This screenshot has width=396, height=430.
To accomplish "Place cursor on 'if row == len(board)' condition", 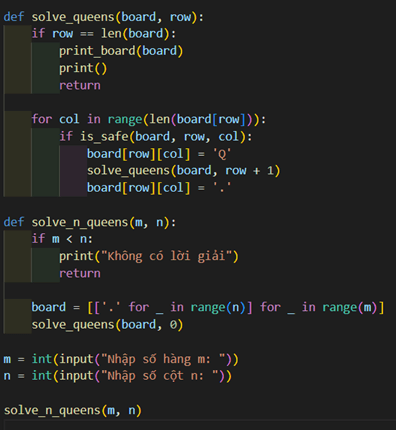I will pos(104,34).
